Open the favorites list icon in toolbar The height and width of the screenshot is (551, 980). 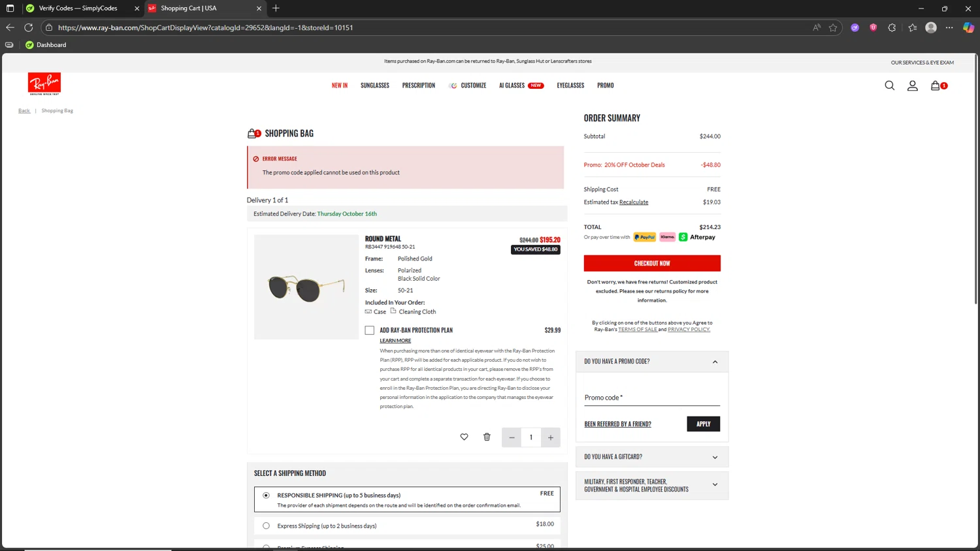pyautogui.click(x=913, y=27)
